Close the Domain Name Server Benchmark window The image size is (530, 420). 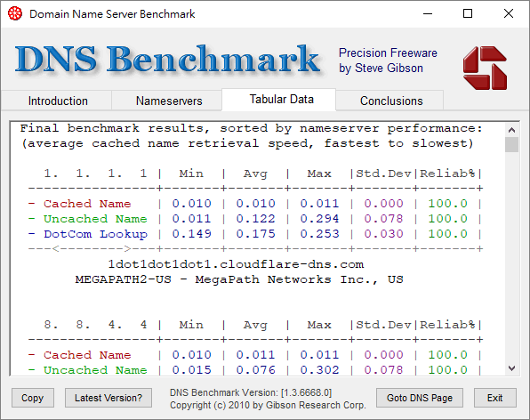tap(509, 14)
